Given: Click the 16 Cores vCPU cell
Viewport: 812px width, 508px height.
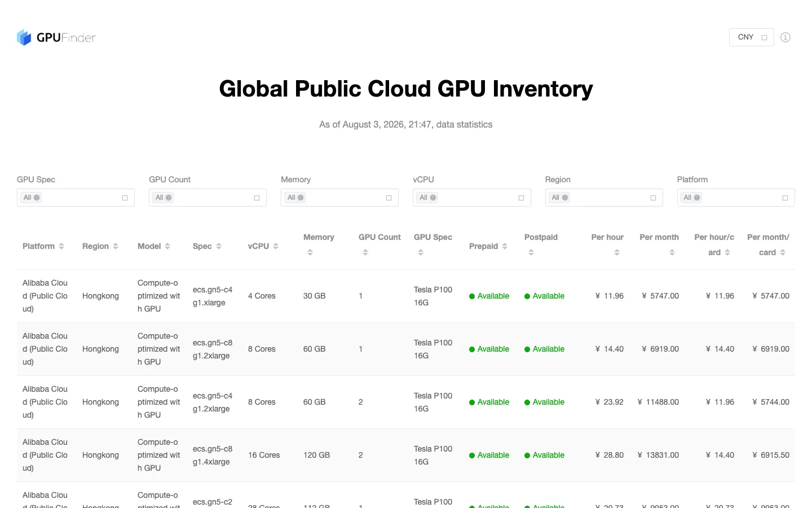Looking at the screenshot, I should 264,455.
